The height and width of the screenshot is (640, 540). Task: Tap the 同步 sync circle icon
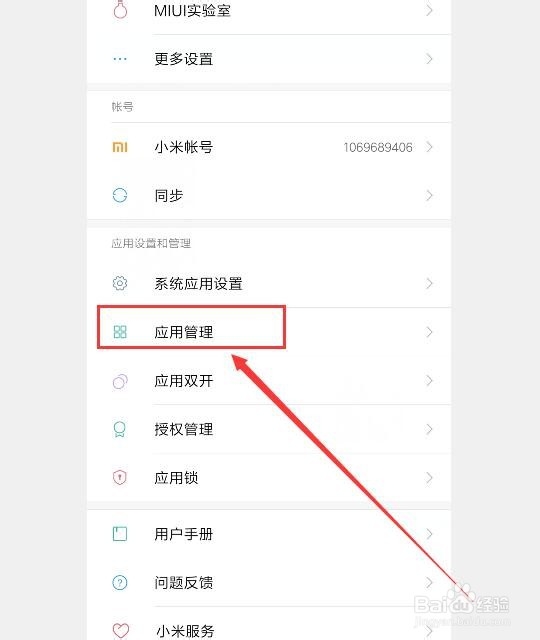click(120, 196)
